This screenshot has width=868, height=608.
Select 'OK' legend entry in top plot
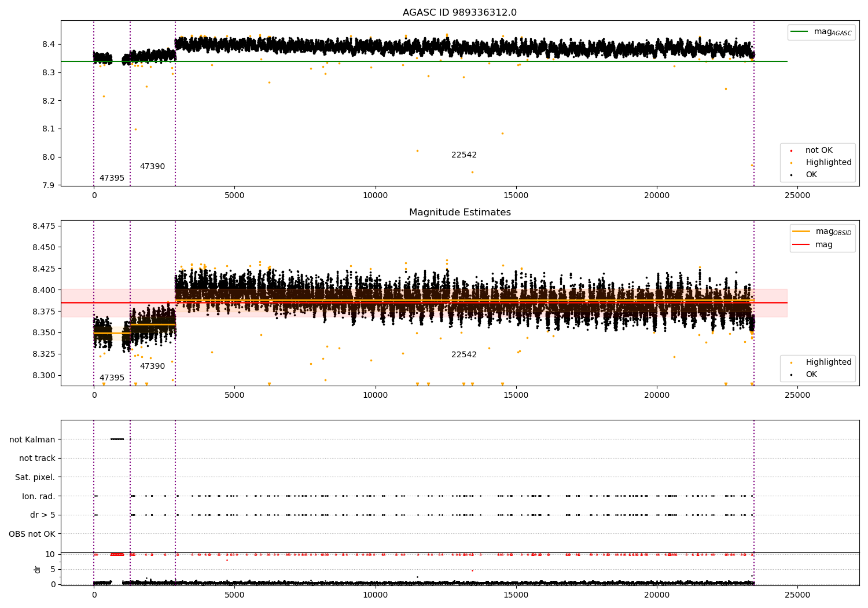click(811, 175)
